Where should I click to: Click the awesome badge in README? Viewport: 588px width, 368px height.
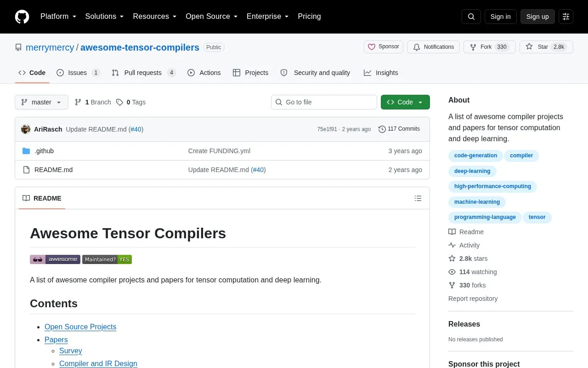click(55, 259)
